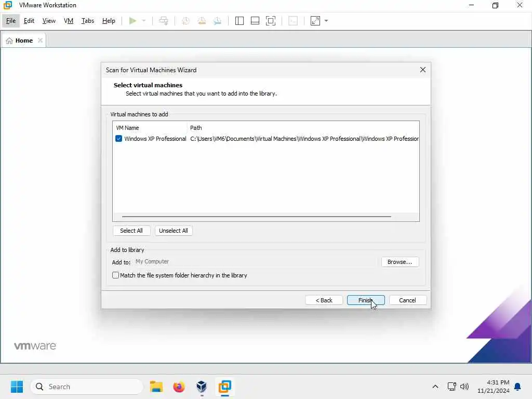
Task: Close the Home tab
Action: point(40,41)
